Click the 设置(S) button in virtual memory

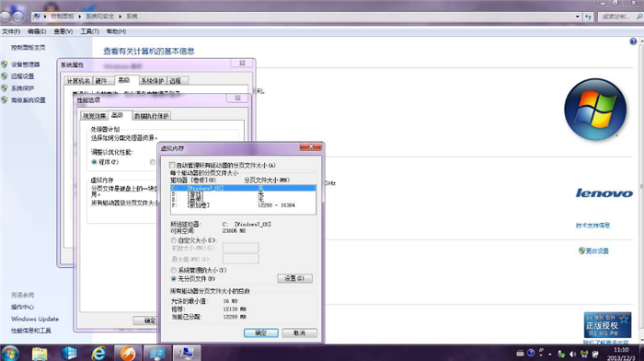click(x=295, y=278)
